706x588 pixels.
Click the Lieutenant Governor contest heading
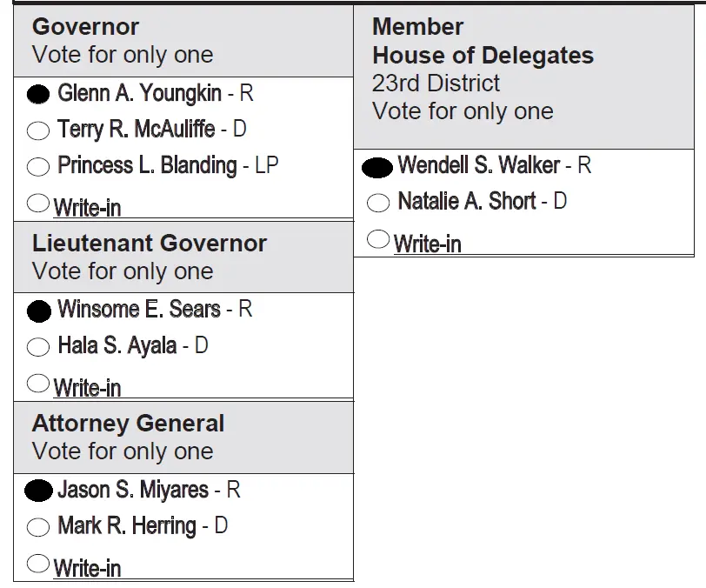point(150,244)
